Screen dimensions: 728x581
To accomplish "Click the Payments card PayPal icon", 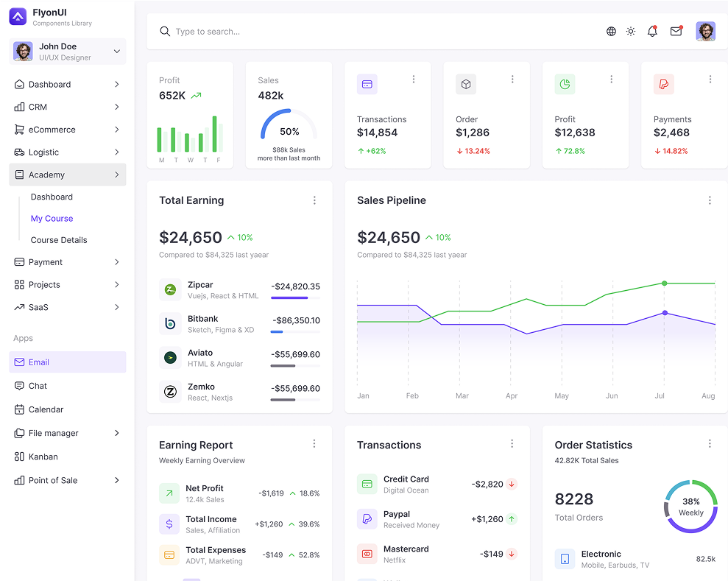I will [x=663, y=84].
